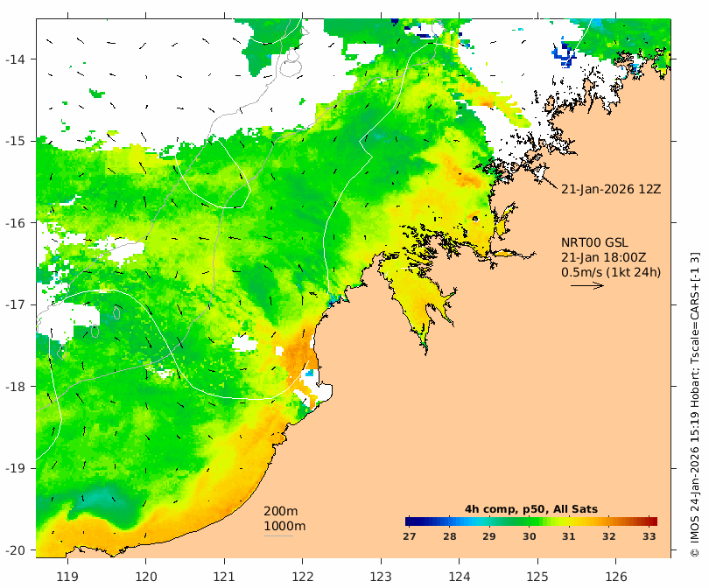Click the longitude axis label 123
This screenshot has height=588, width=709.
tap(381, 577)
